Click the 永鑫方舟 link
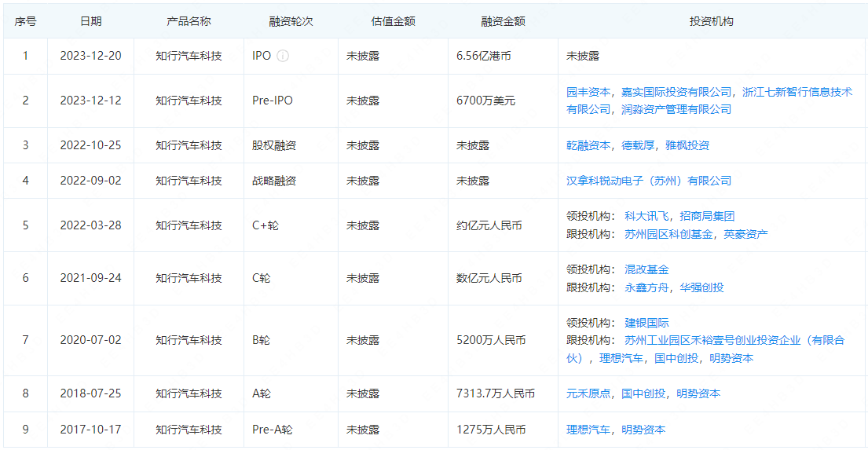868x450 pixels. pyautogui.click(x=646, y=287)
